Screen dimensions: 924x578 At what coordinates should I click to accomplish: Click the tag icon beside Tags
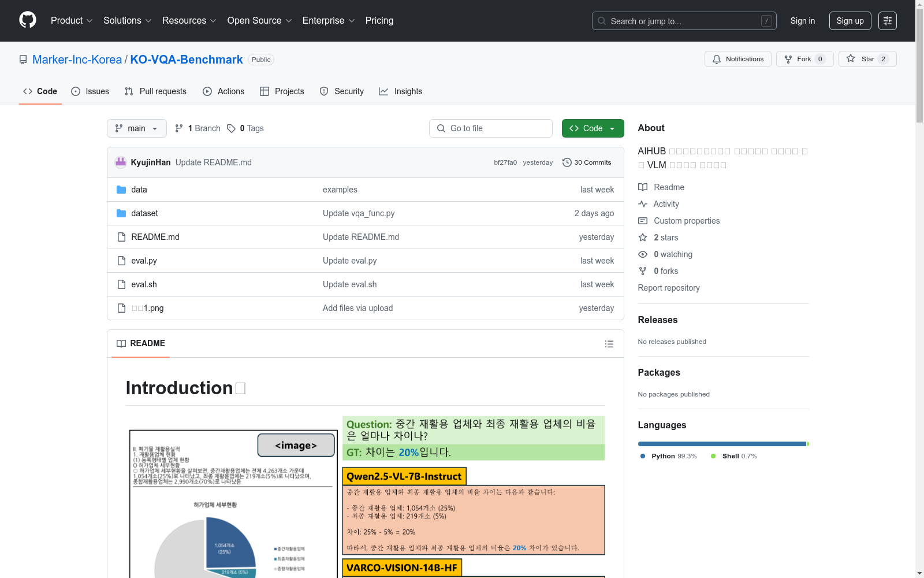[231, 128]
